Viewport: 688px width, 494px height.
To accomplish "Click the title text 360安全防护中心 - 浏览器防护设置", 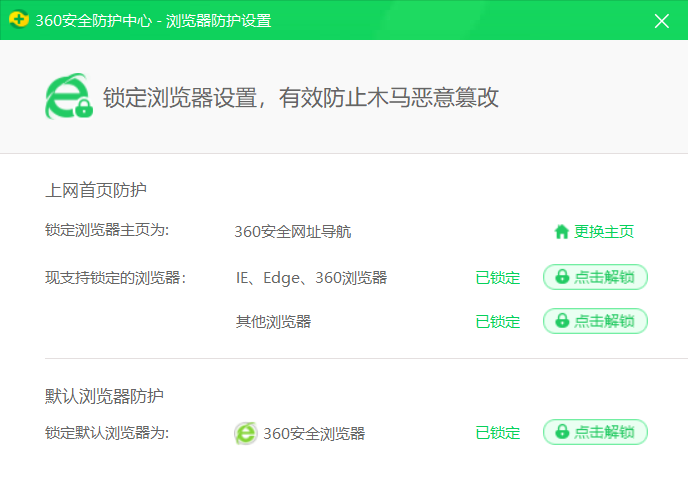I will [153, 21].
